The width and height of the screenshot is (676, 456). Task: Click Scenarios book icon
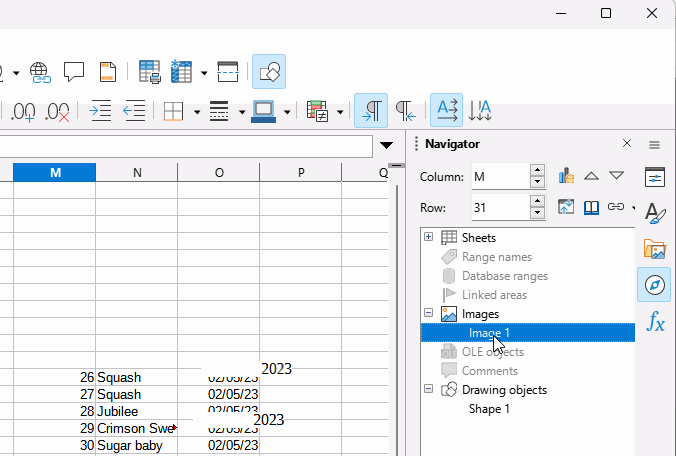[x=591, y=207]
